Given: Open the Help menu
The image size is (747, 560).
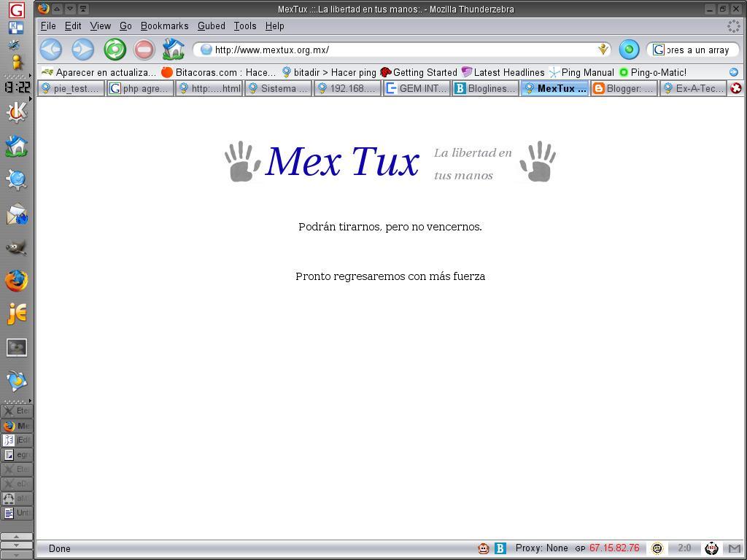Looking at the screenshot, I should pyautogui.click(x=274, y=26).
